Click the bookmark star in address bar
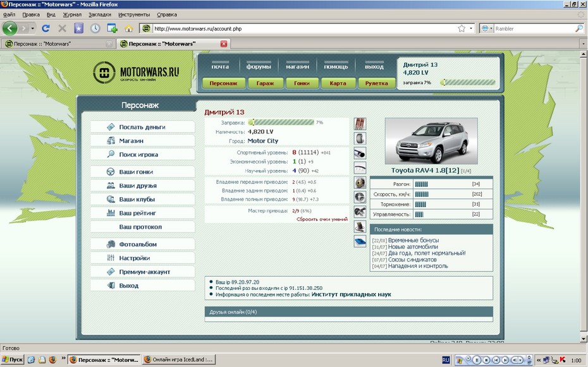 click(x=462, y=28)
